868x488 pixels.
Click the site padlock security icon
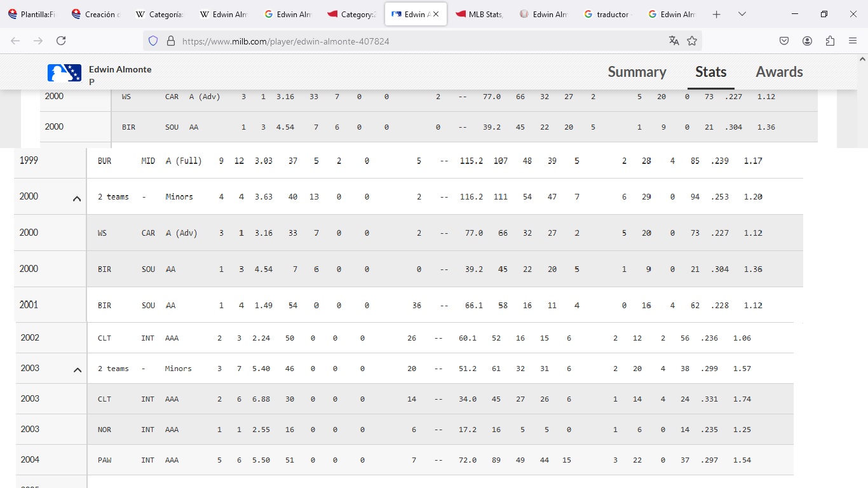tap(170, 41)
